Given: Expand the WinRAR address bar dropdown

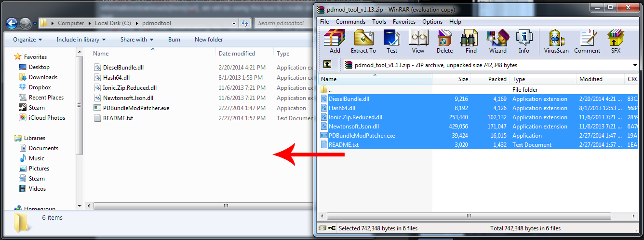Looking at the screenshot, I should [x=635, y=65].
